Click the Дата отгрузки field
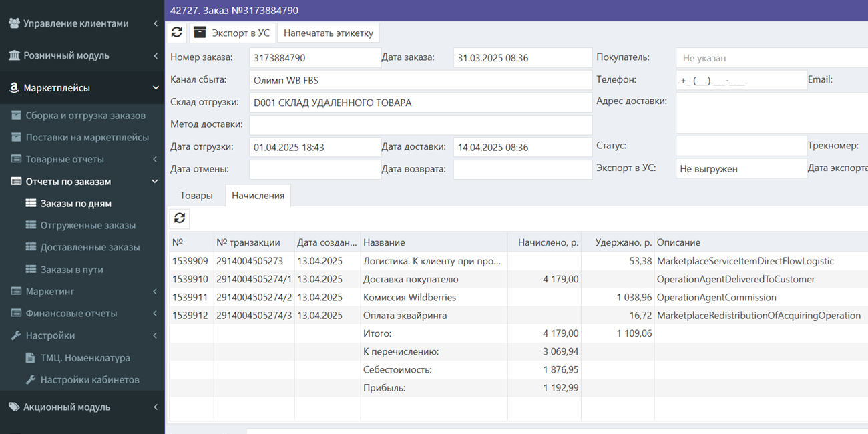Image resolution: width=868 pixels, height=434 pixels. (315, 147)
